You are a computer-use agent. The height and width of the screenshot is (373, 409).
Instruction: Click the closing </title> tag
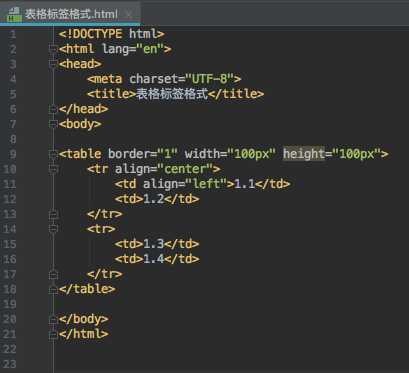tap(236, 94)
